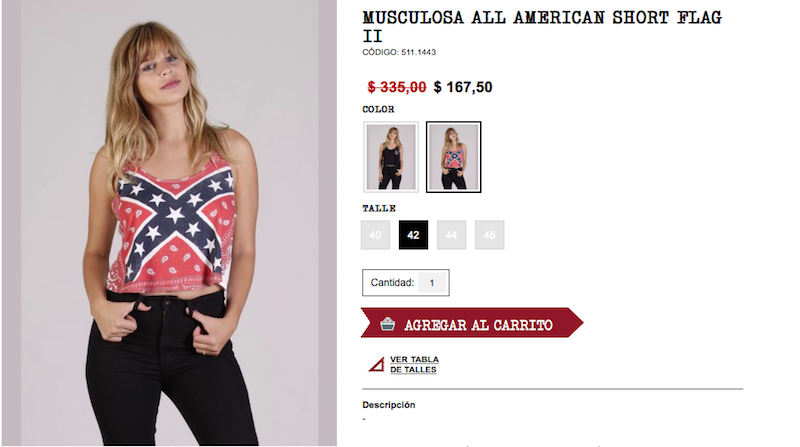Choose size 40
This screenshot has width=800, height=447.
coord(376,235)
